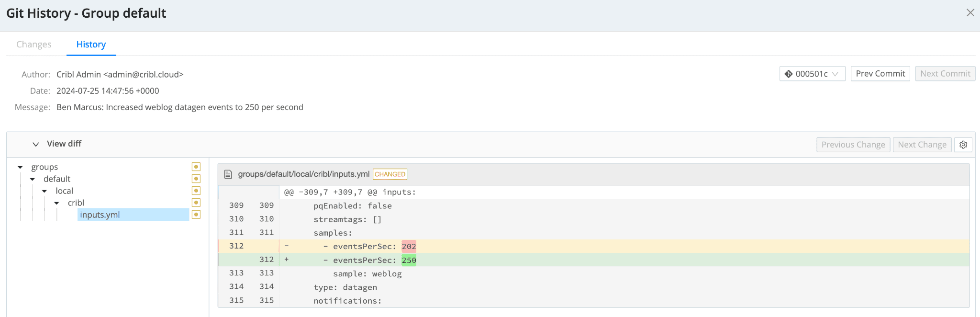980x317 pixels.
Task: Select inputs.yml in the file tree
Action: point(100,215)
